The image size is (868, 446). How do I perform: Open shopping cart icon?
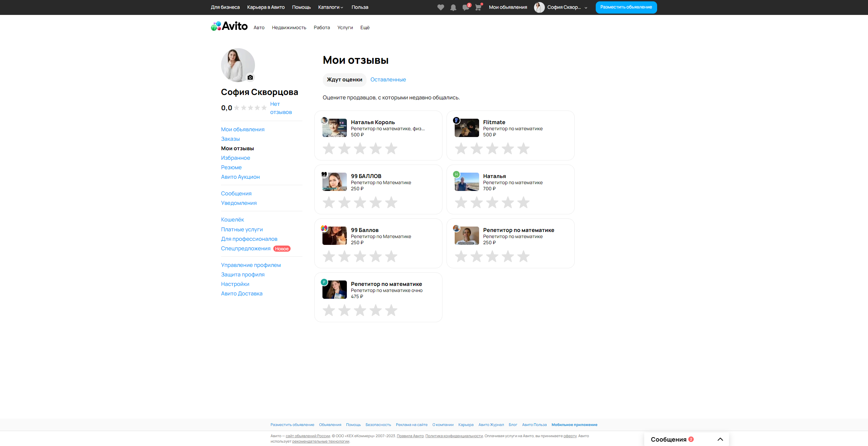478,7
